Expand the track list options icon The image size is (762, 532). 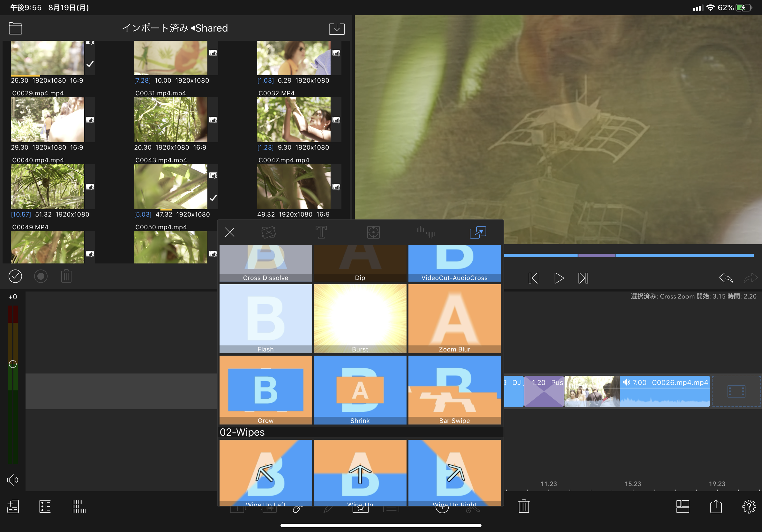(45, 506)
